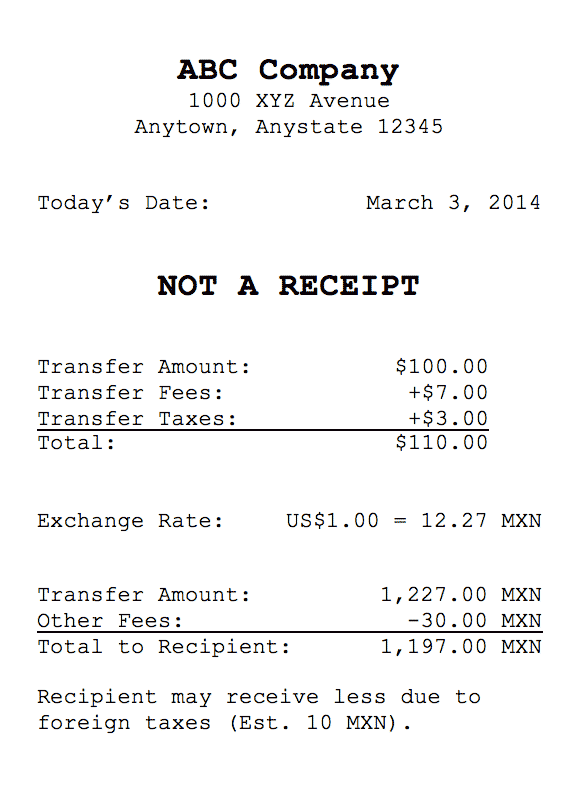The width and height of the screenshot is (576, 789).
Task: Click the foreign taxes disclaimer text
Action: [x=260, y=711]
